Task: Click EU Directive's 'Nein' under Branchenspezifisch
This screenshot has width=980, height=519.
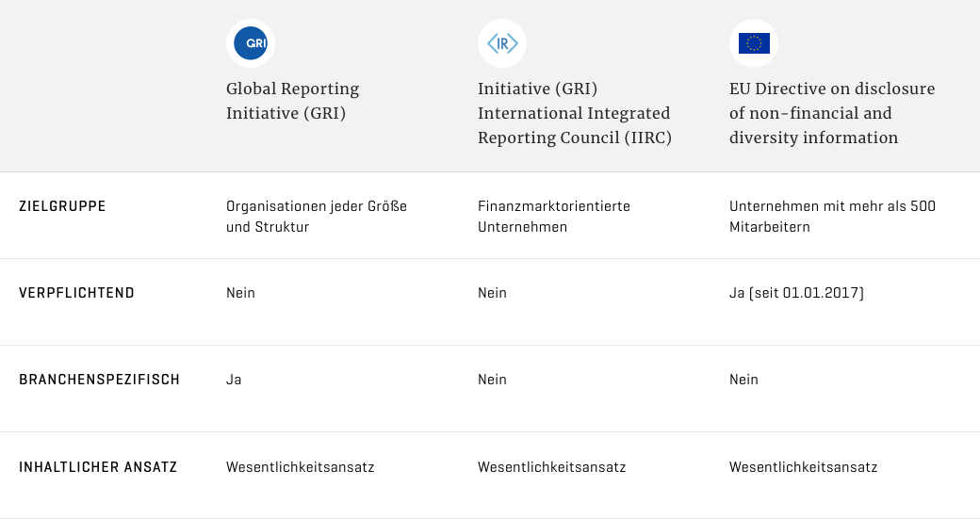Action: tap(743, 380)
